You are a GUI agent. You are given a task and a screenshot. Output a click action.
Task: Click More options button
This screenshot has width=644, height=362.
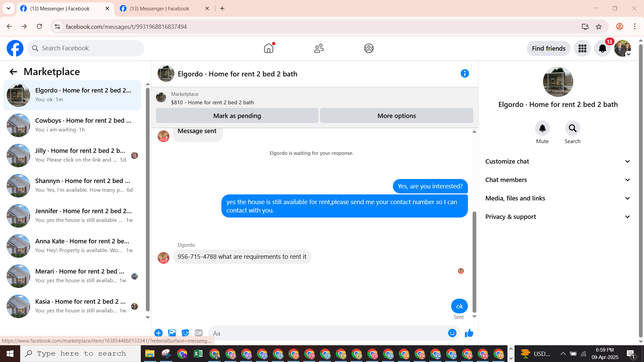click(396, 116)
